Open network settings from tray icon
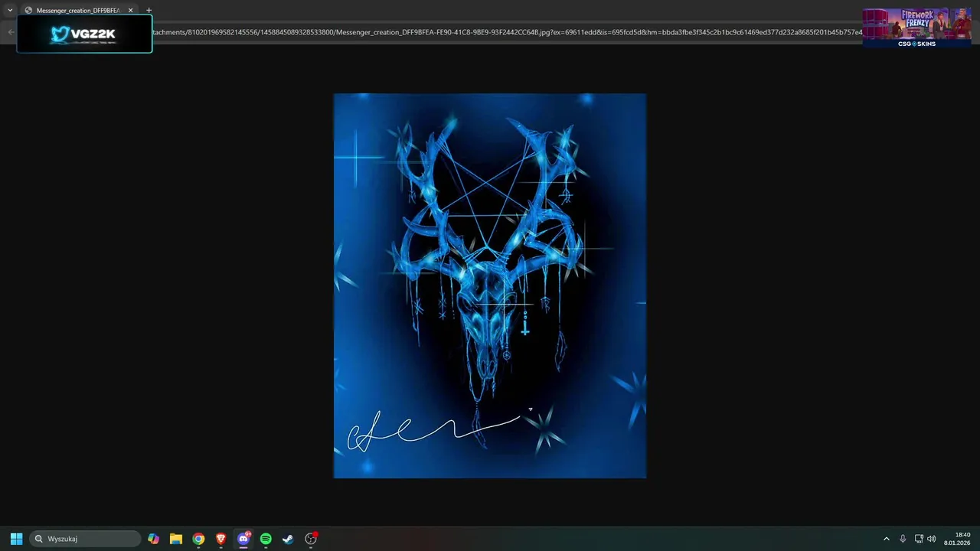The height and width of the screenshot is (551, 980). [919, 539]
